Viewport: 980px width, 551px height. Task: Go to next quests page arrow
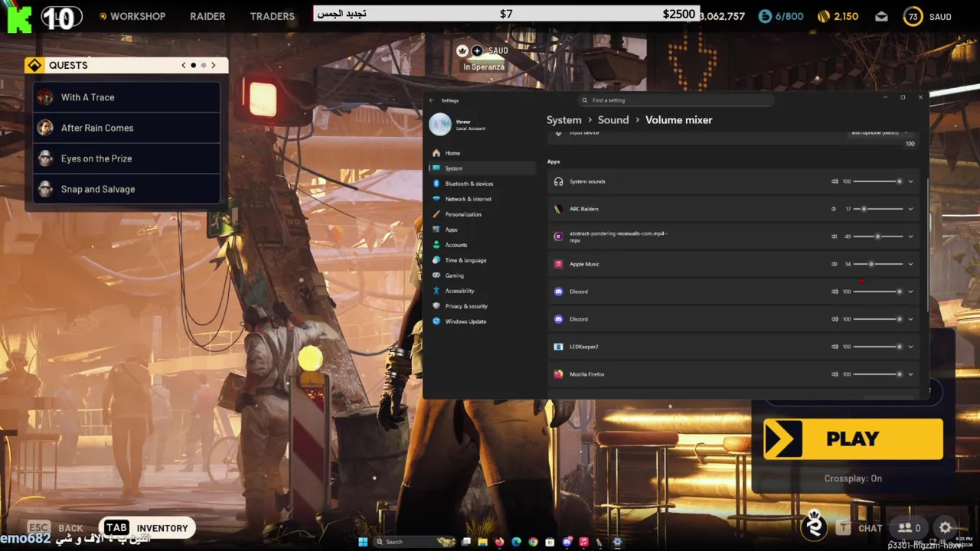214,65
